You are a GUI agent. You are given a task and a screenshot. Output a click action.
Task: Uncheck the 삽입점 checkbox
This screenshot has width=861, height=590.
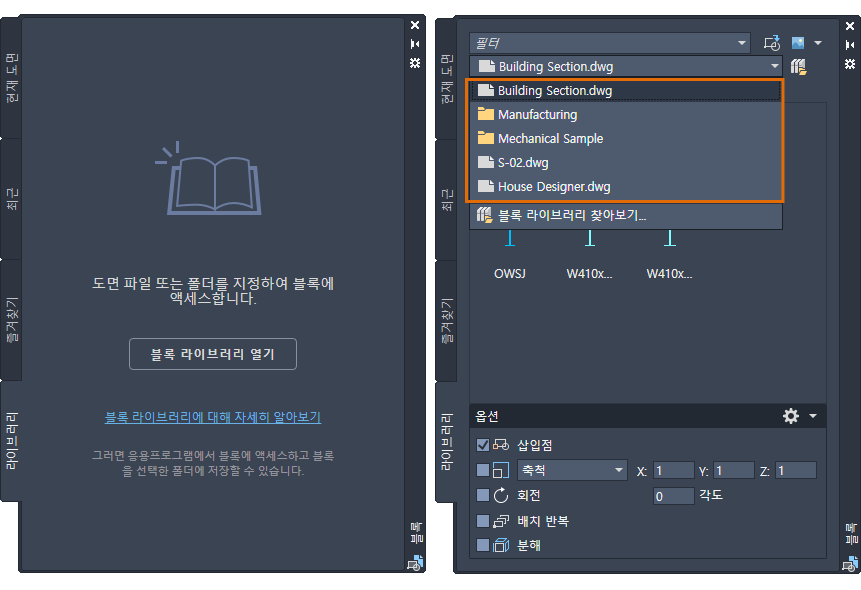[483, 445]
